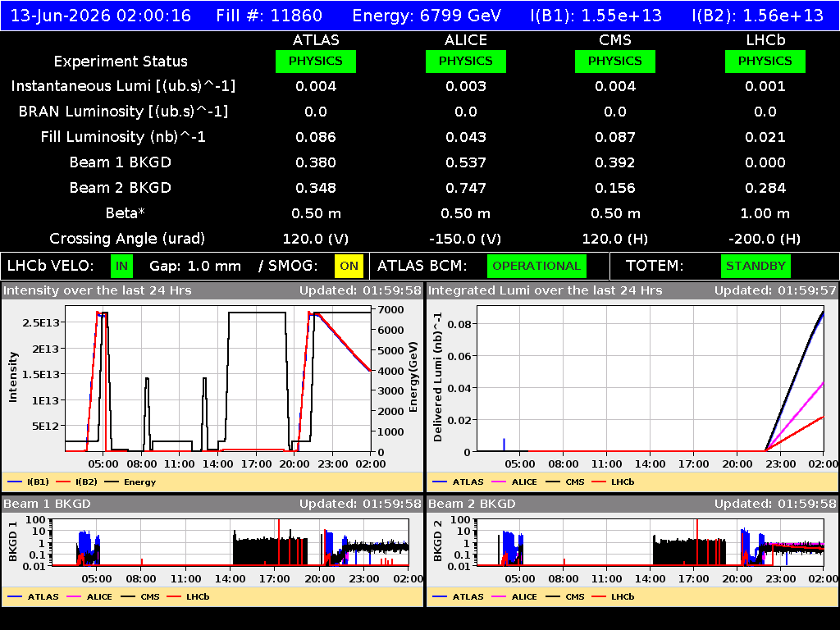Click ALICE Beam 2 BKGD value 0.747

(x=466, y=188)
